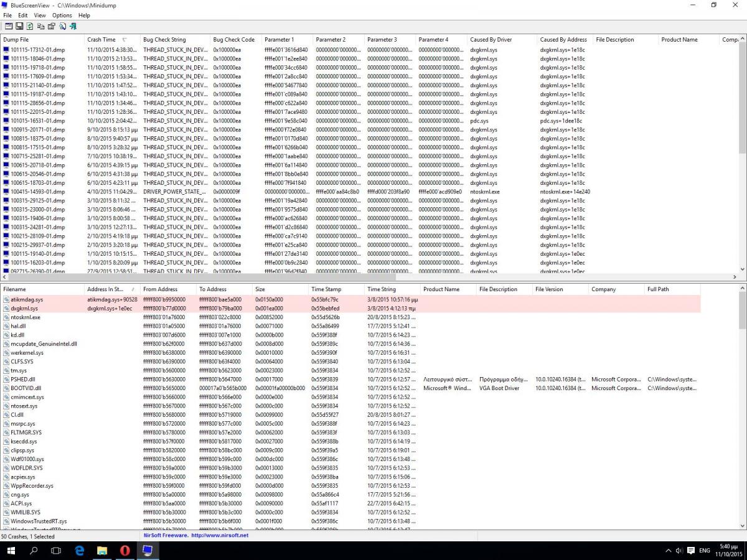The image size is (747, 560).
Task: Click the File Version column header
Action: point(560,289)
